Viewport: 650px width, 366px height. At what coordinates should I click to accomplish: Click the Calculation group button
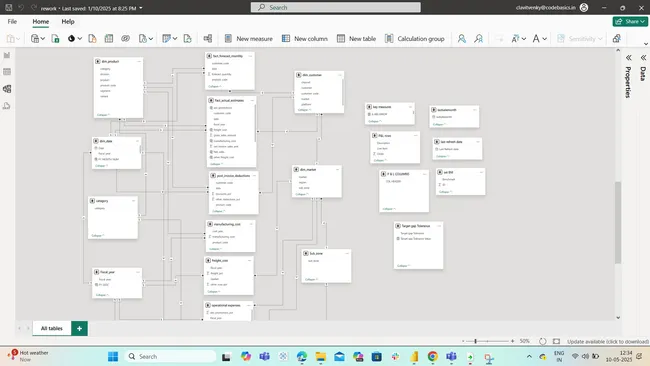tap(415, 39)
